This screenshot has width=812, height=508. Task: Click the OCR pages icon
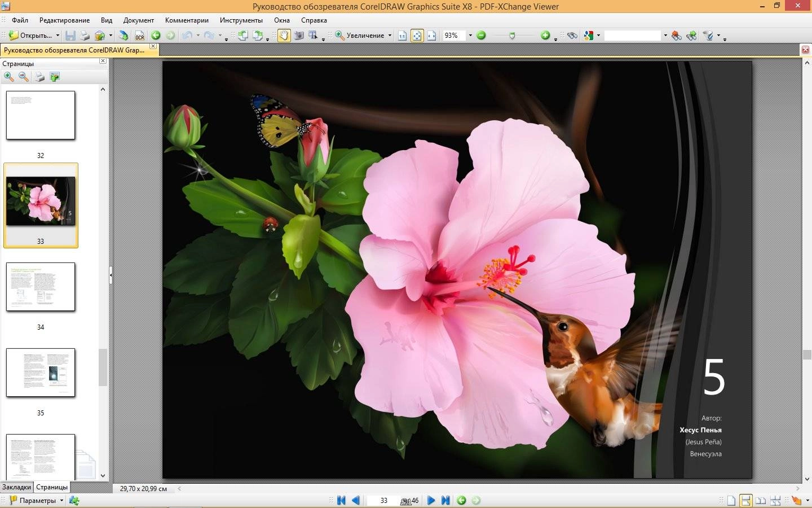coord(139,36)
